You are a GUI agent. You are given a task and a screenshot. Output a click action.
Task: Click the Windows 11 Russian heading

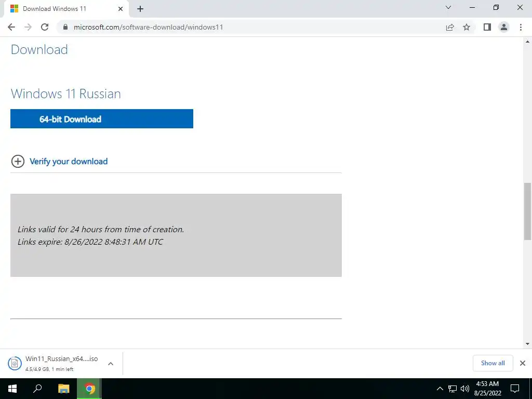point(66,94)
